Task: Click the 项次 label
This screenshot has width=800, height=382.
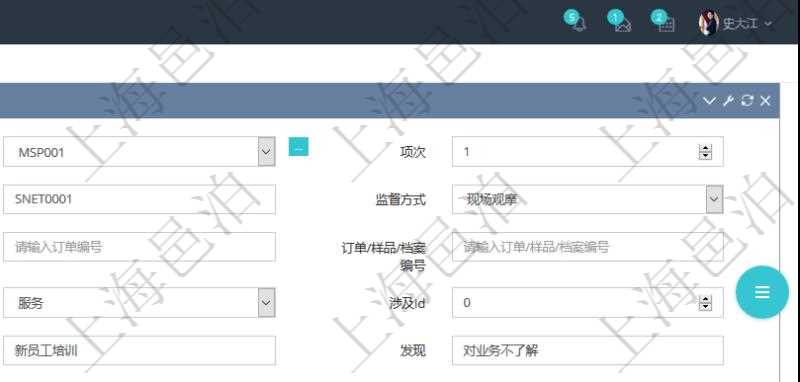Action: tap(413, 151)
